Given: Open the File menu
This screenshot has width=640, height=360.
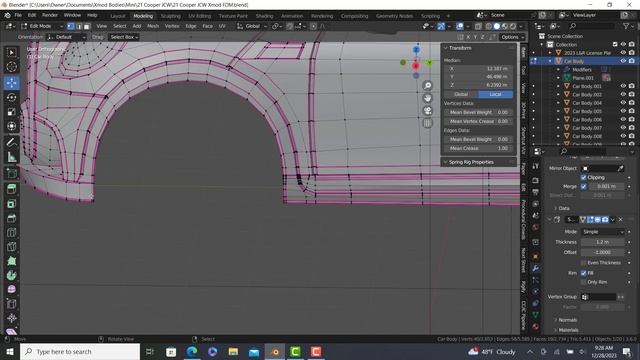Looking at the screenshot, I should (x=18, y=15).
